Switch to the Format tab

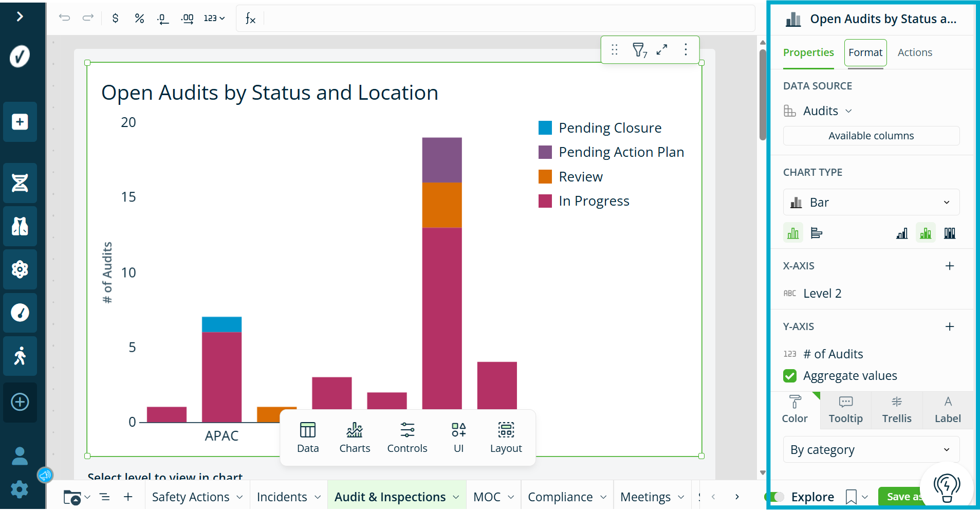[x=865, y=52]
